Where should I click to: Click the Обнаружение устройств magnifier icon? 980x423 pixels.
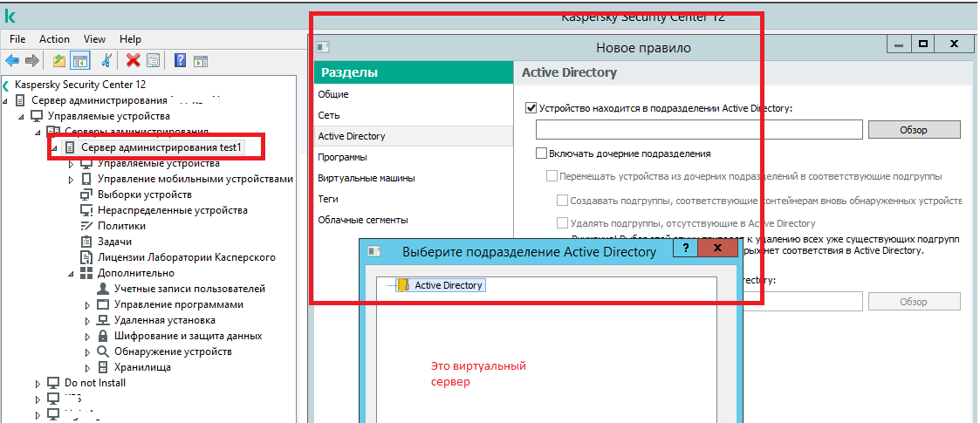(103, 351)
